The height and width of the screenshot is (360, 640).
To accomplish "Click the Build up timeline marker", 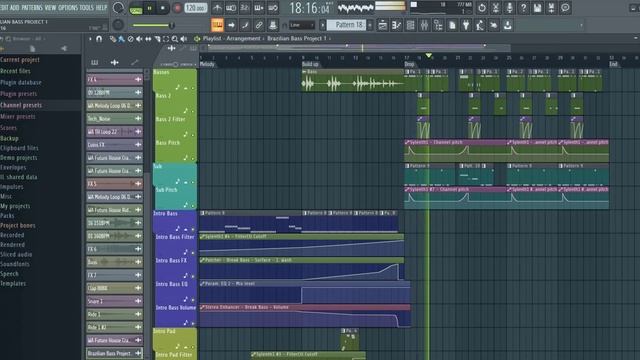I will click(310, 64).
